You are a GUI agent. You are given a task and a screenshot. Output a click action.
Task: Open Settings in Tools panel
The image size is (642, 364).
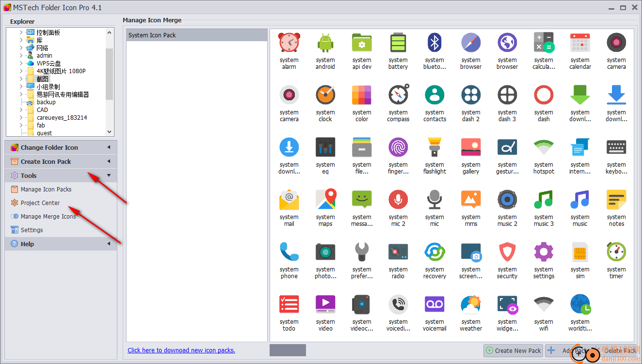tap(32, 230)
